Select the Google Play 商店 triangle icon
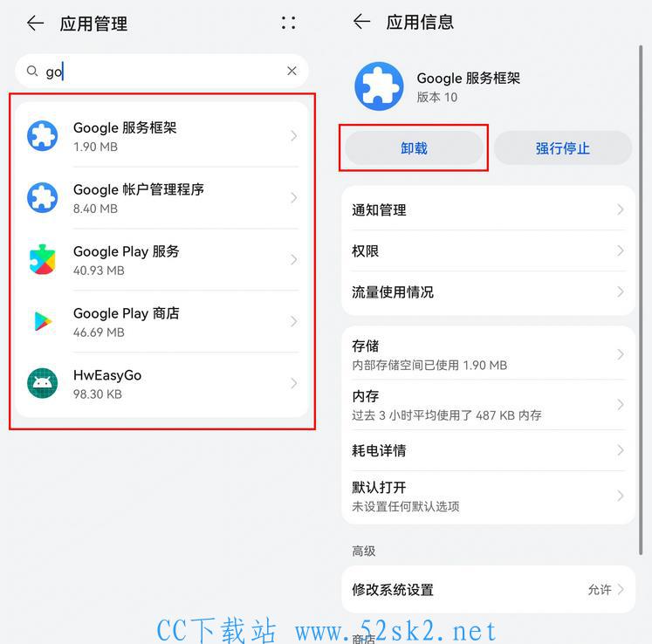Image resolution: width=652 pixels, height=644 pixels. click(43, 321)
